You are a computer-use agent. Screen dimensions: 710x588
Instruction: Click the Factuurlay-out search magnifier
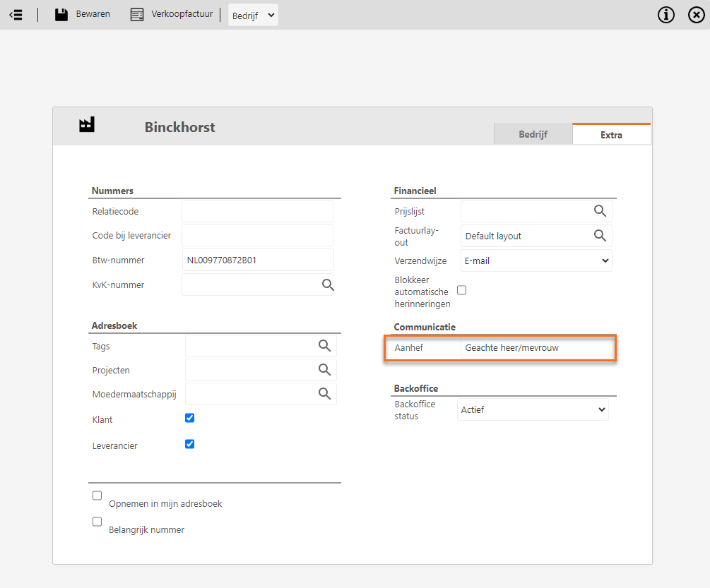coord(600,235)
